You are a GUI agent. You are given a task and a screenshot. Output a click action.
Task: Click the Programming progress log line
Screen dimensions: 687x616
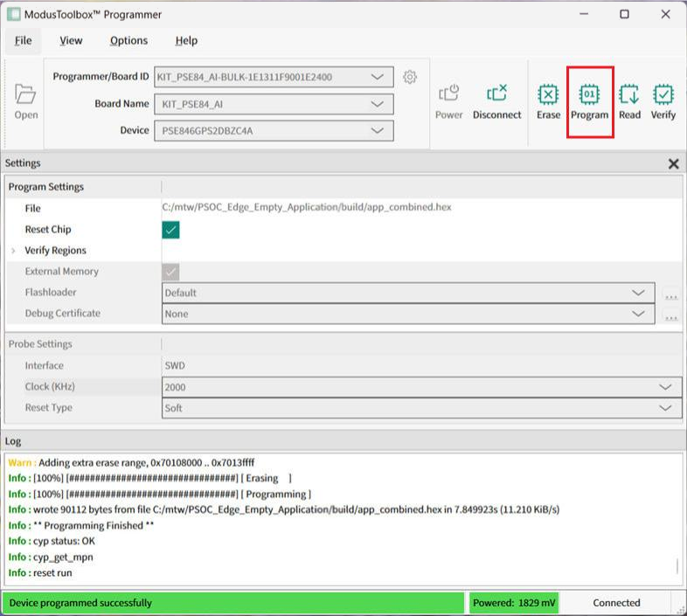(159, 495)
